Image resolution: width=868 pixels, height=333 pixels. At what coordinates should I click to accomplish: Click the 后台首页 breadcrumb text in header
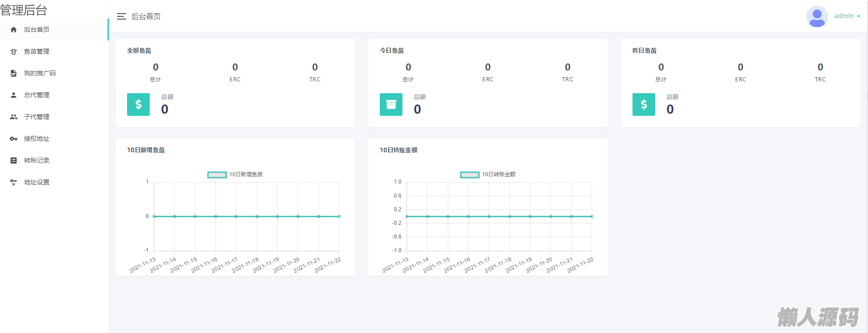146,16
